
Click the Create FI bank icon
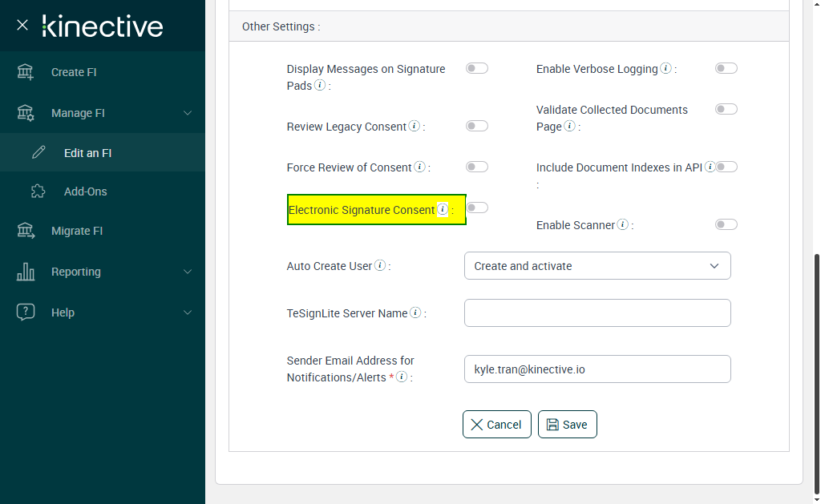point(26,72)
